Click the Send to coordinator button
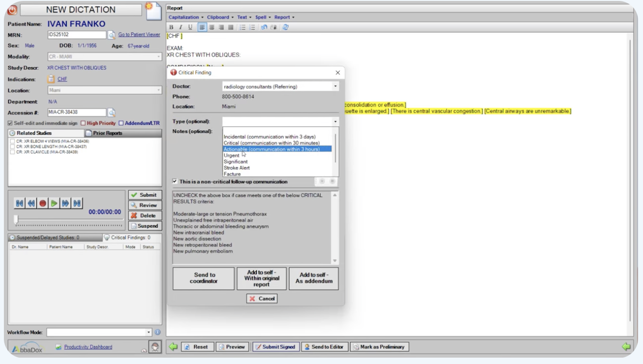The height and width of the screenshot is (364, 643). tap(203, 278)
